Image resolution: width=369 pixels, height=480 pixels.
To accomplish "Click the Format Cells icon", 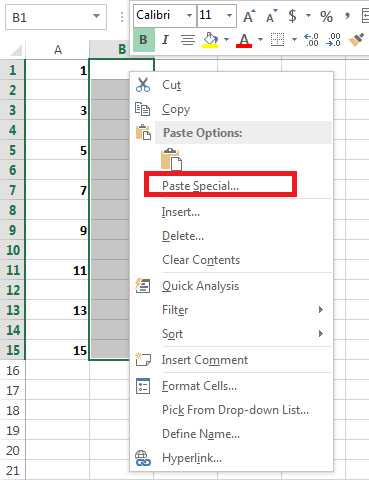I will pyautogui.click(x=143, y=386).
